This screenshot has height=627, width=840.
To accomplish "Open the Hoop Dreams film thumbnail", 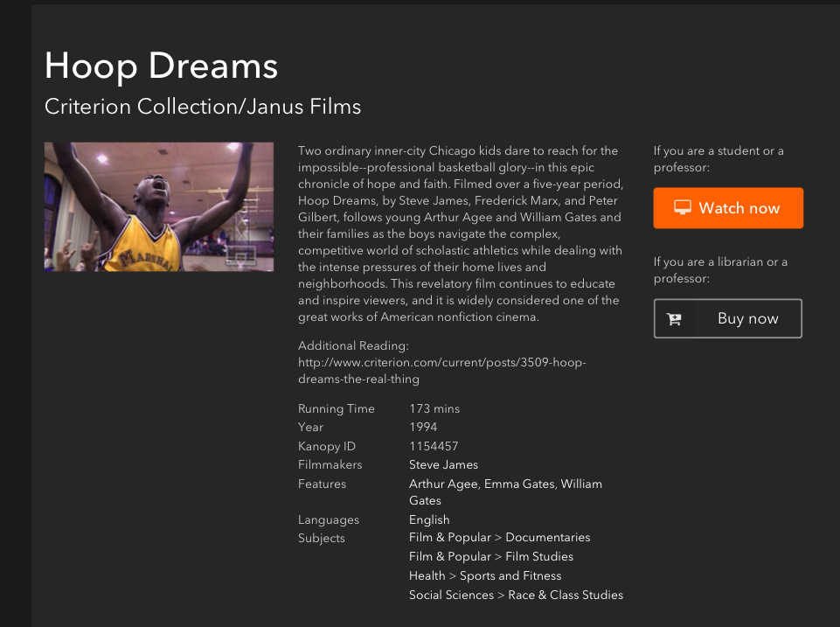I will [x=158, y=206].
